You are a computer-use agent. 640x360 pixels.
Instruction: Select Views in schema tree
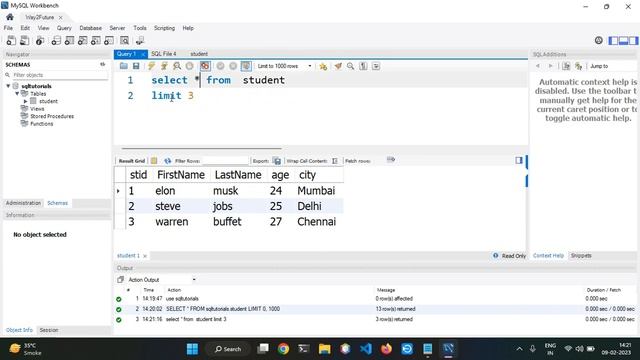coord(37,109)
